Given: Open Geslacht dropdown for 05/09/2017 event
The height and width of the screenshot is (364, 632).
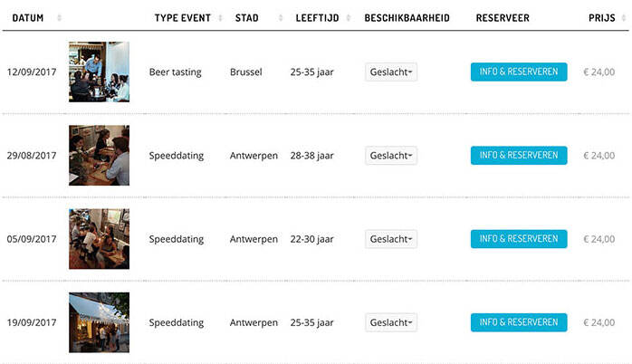Looking at the screenshot, I should [391, 239].
